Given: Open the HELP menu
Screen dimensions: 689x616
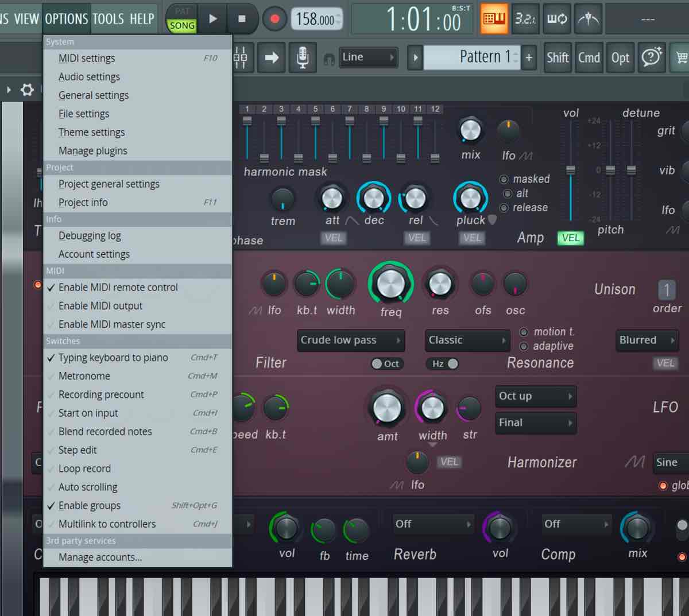Looking at the screenshot, I should pyautogui.click(x=142, y=18).
